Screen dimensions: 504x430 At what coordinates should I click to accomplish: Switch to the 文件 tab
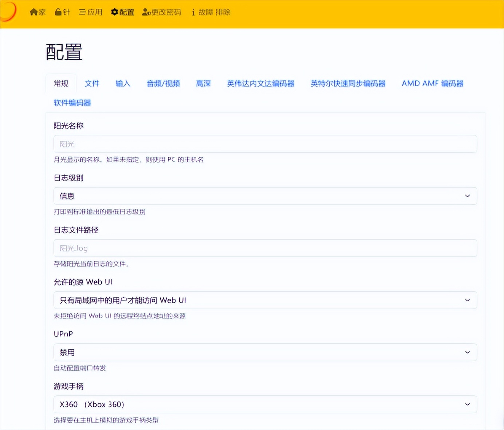pyautogui.click(x=92, y=83)
